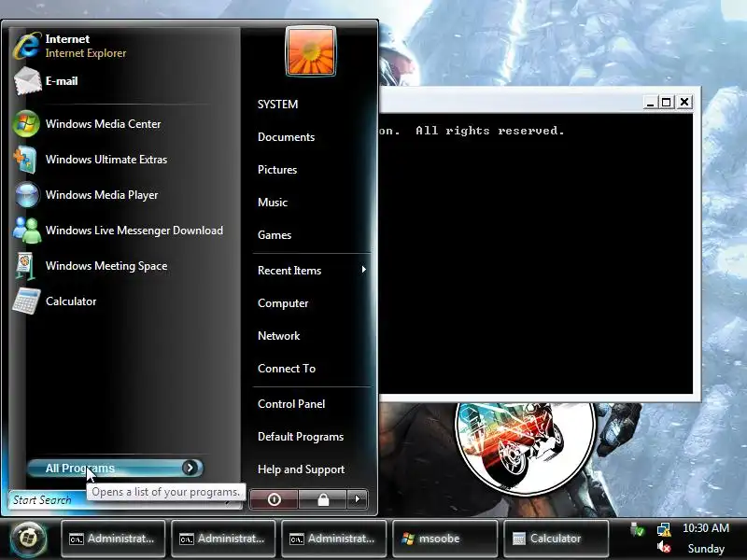The width and height of the screenshot is (747, 560).
Task: Expand Recent Items submenu arrow
Action: click(363, 270)
